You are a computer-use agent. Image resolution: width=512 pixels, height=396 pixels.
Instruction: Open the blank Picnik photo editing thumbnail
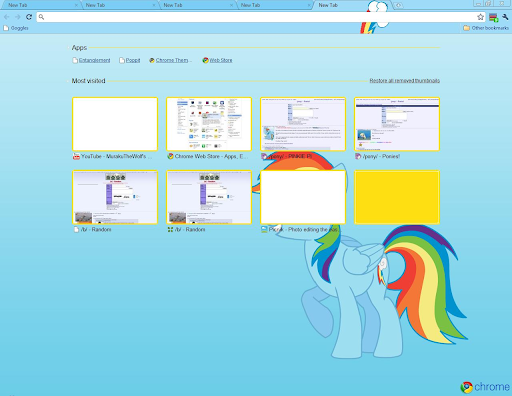click(x=303, y=197)
